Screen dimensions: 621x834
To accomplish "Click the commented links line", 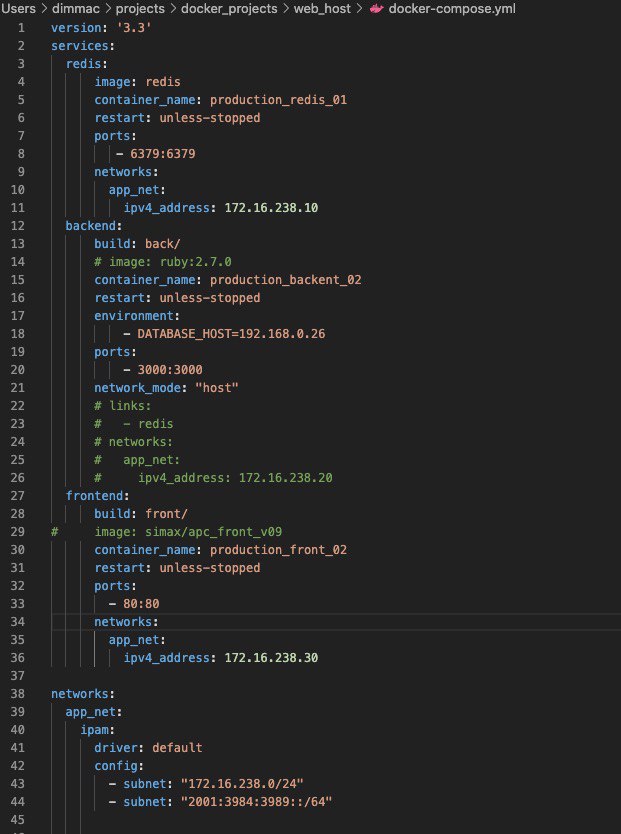I will (123, 406).
